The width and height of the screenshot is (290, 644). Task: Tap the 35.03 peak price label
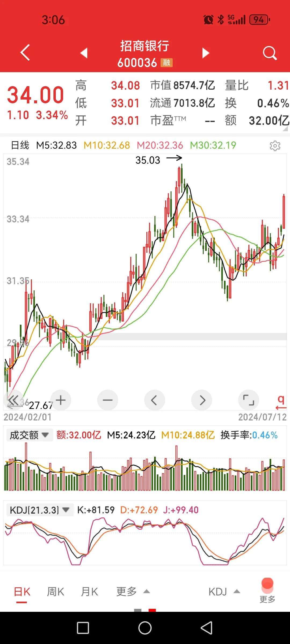148,160
